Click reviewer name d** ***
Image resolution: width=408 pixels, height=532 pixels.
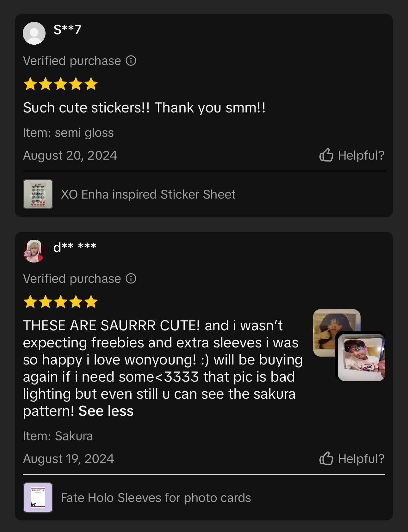coord(75,247)
